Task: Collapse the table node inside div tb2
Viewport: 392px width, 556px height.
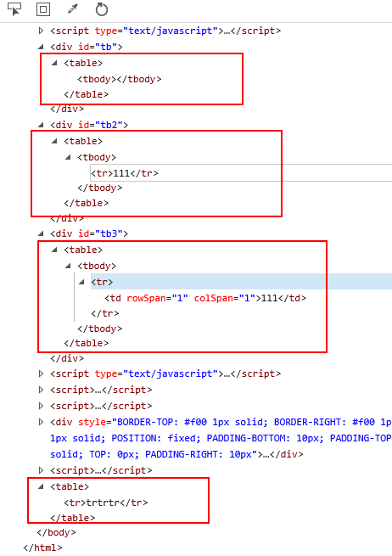Action: click(54, 141)
